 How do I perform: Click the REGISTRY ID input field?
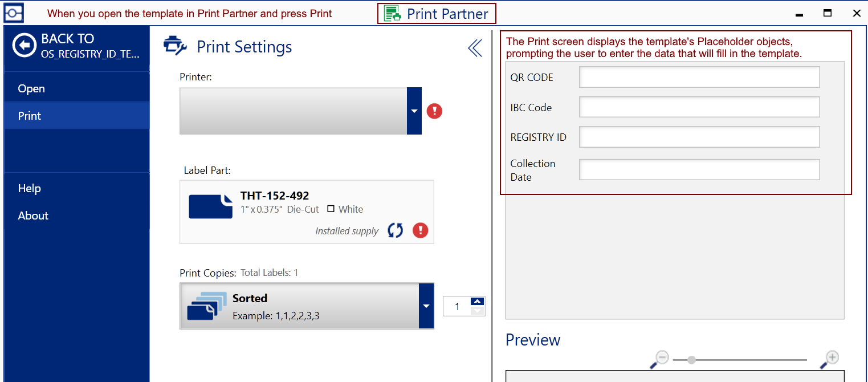[x=699, y=137]
